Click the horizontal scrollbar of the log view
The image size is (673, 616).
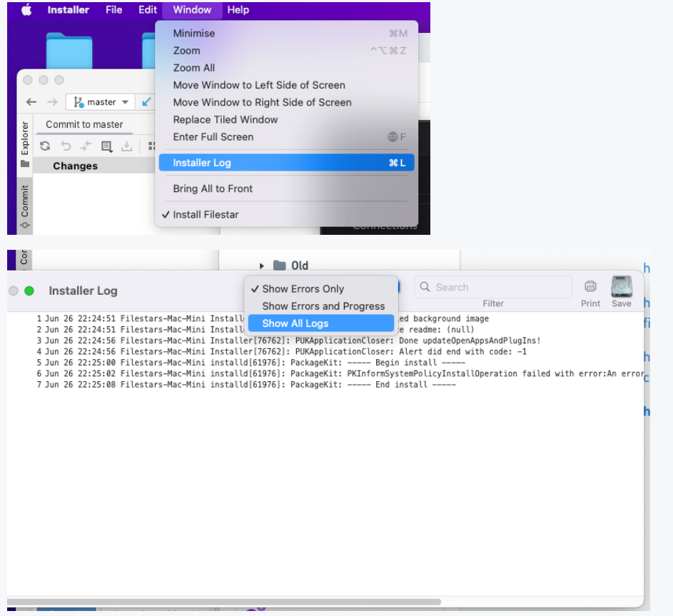(224, 602)
